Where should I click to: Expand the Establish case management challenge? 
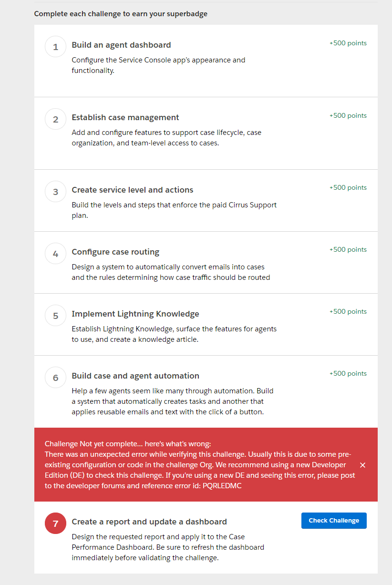[125, 117]
